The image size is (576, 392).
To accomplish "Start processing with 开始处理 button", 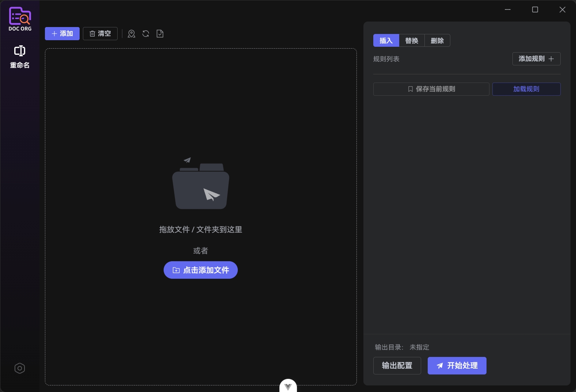I will pos(457,366).
